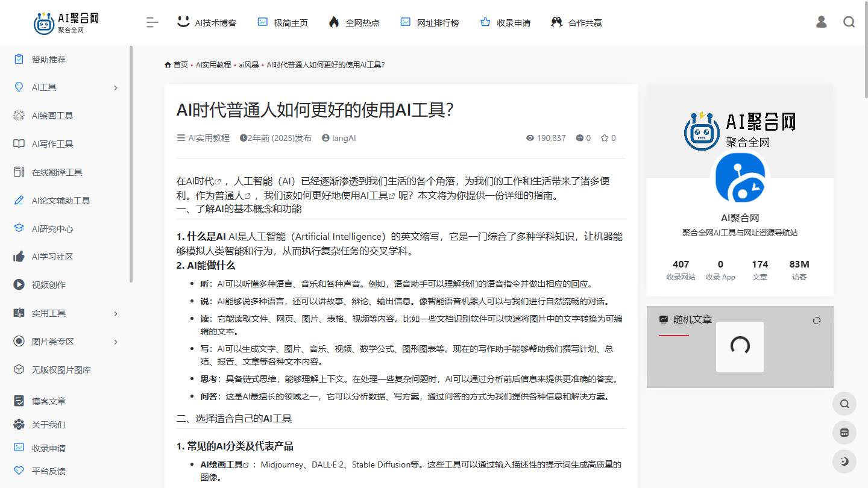Click the 视频创作 play icon
868x488 pixels.
(19, 285)
